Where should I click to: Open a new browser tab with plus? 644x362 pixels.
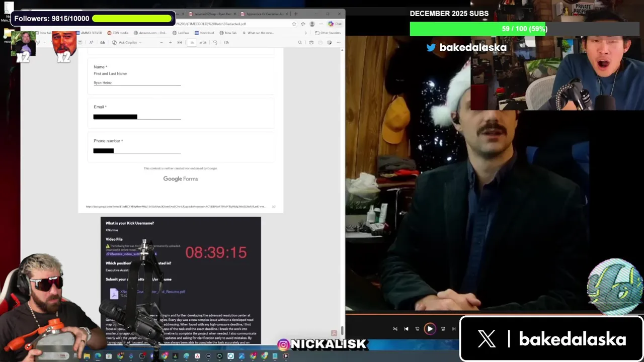coord(296,14)
